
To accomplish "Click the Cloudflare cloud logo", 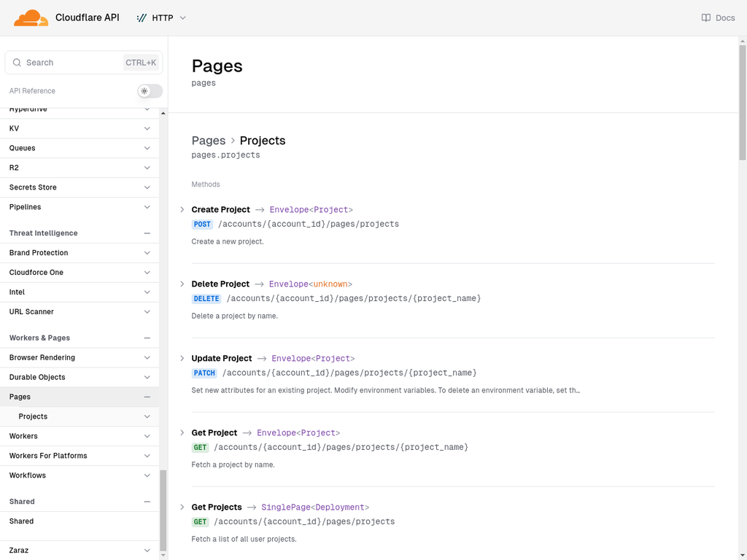I will pyautogui.click(x=31, y=18).
